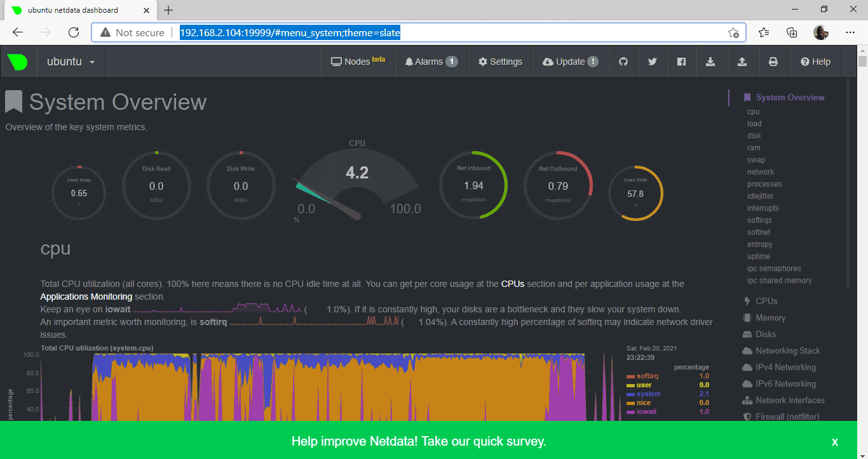Click the upload snapshot icon
This screenshot has width=868, height=459.
pos(742,62)
